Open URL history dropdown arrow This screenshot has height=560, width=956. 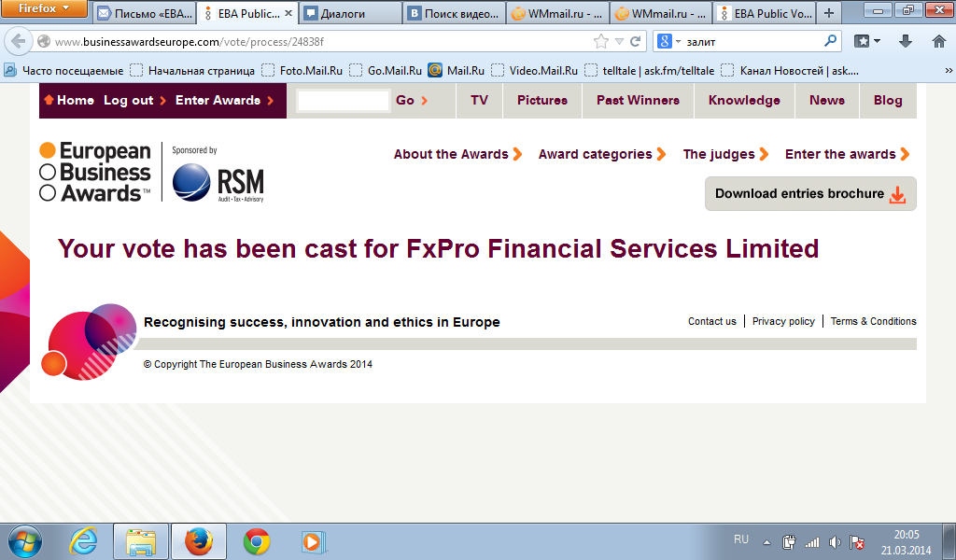(x=619, y=41)
